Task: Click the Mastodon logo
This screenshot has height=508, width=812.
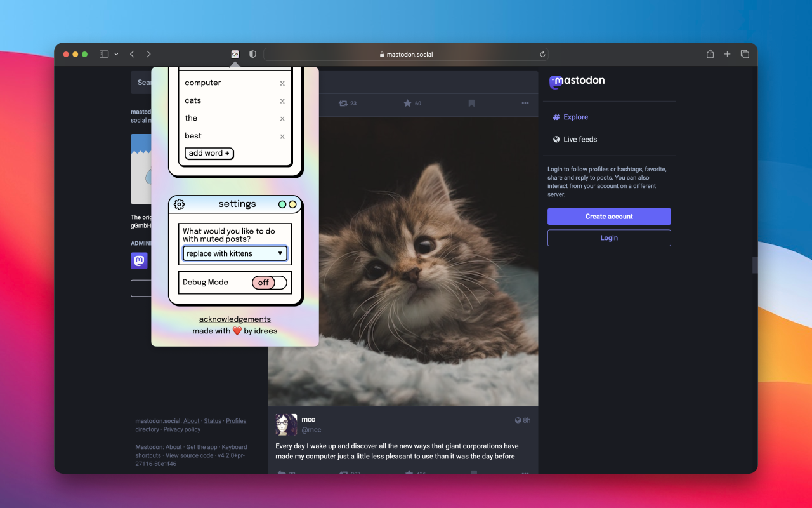Action: click(577, 81)
